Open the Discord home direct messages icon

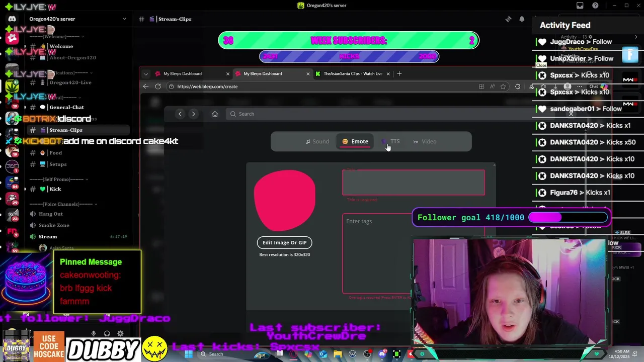12,19
